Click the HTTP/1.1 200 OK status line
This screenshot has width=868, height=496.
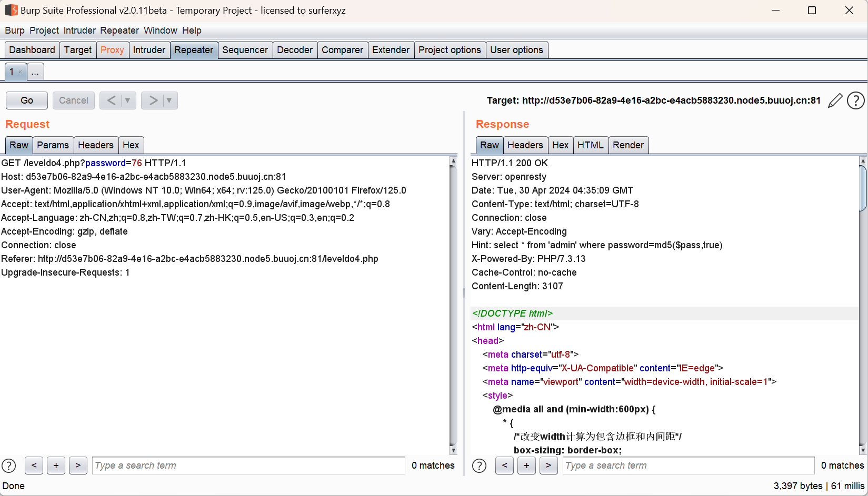[x=510, y=163]
